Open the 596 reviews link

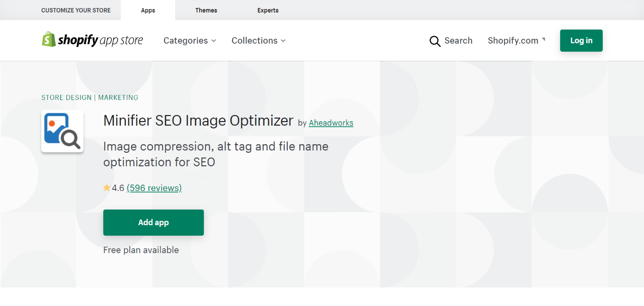coord(154,188)
